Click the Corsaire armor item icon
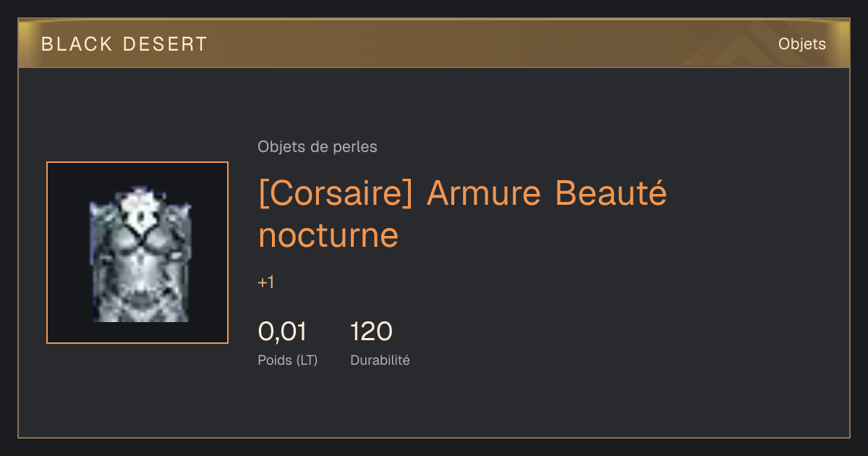The height and width of the screenshot is (456, 868). pos(137,253)
